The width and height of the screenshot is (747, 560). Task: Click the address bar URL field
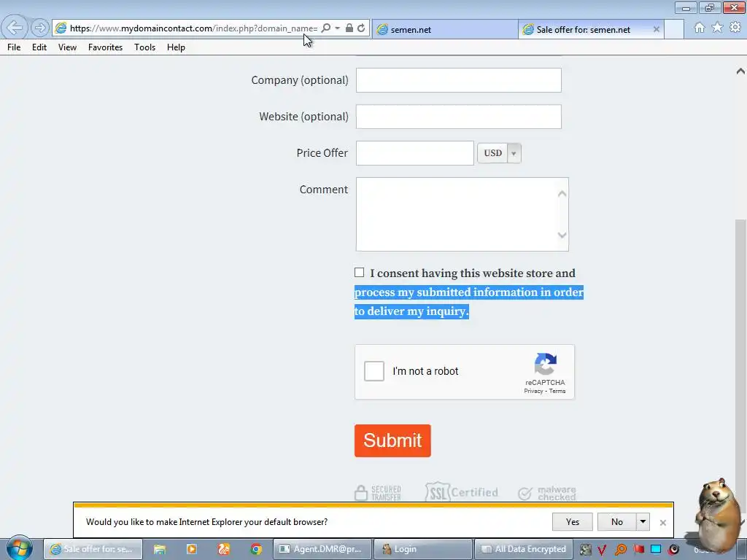tap(193, 28)
